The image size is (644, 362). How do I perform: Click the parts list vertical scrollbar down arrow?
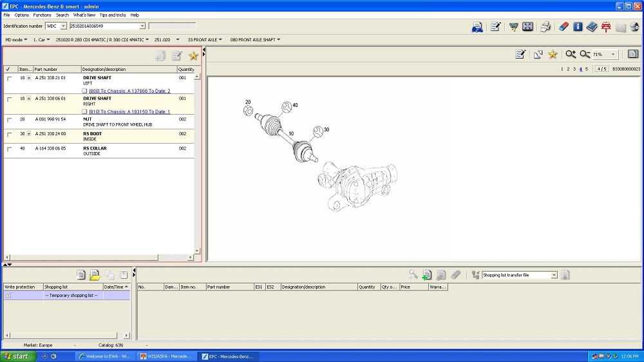[x=196, y=251]
